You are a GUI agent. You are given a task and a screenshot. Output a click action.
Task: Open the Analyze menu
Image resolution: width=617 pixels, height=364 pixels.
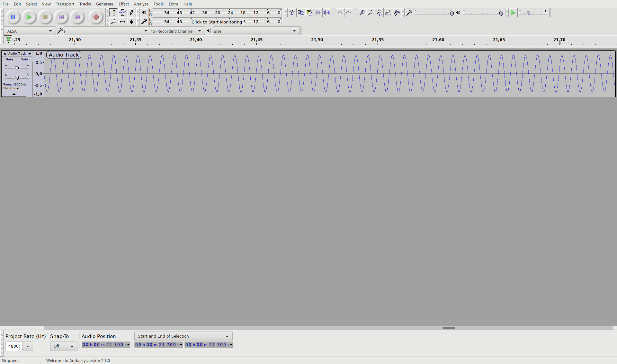point(141,4)
